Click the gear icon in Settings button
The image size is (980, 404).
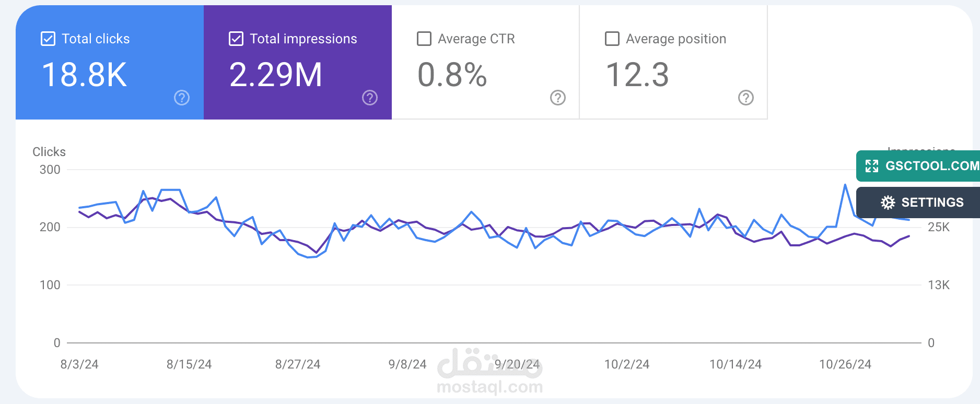point(888,203)
